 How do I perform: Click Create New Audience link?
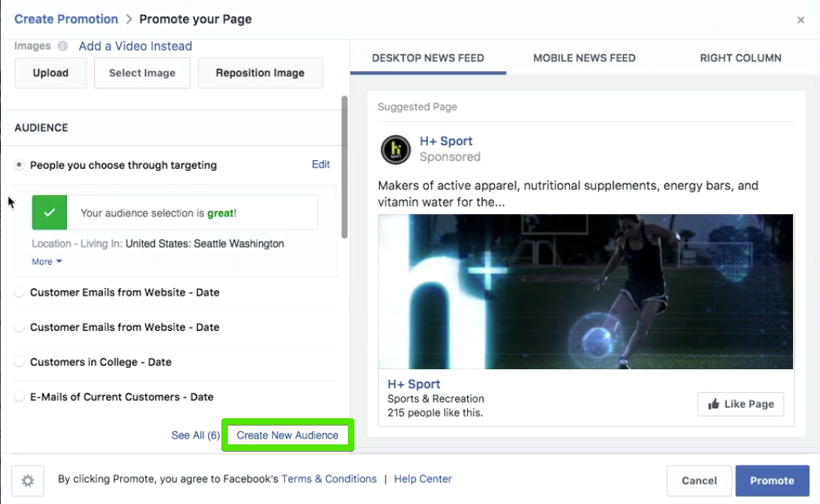point(287,435)
